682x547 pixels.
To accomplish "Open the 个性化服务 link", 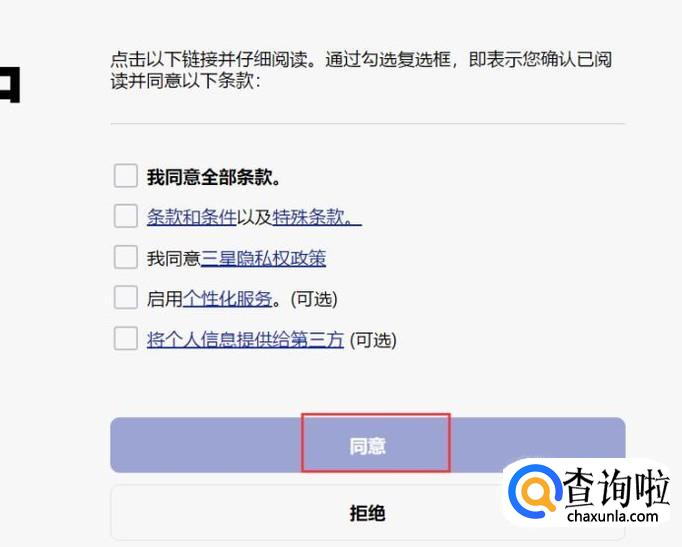I will tap(227, 298).
